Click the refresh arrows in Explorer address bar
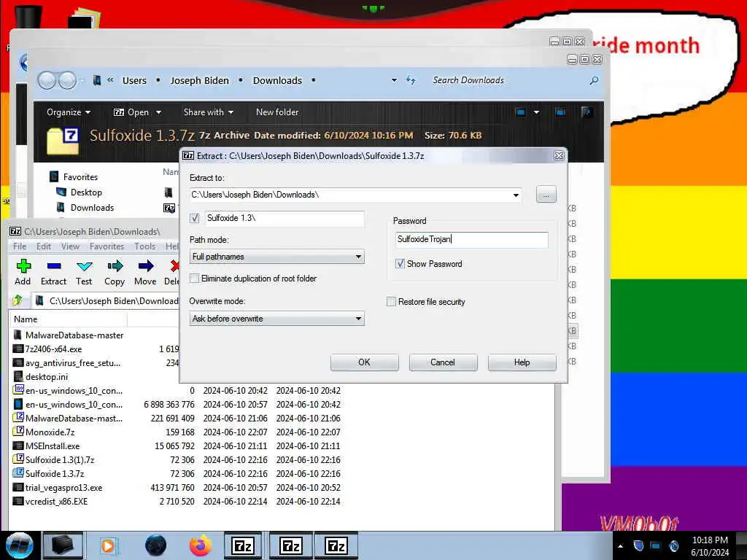The width and height of the screenshot is (747, 560). (411, 80)
